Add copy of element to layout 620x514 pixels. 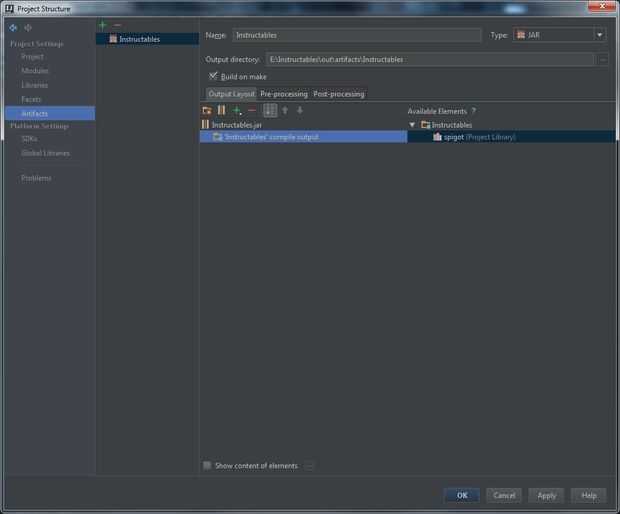[x=237, y=111]
